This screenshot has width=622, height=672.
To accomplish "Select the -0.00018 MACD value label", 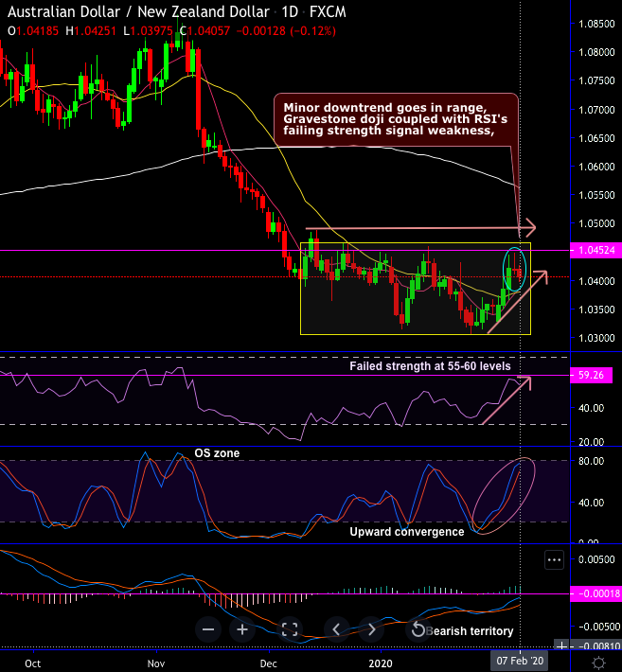I will 595,593.
